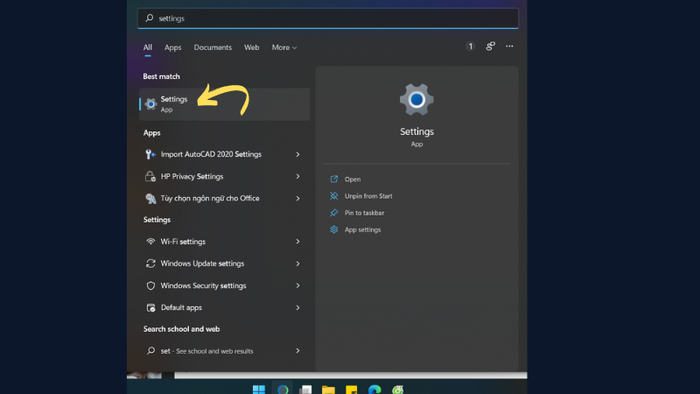
Task: Expand Import AutoCAD 2020 Settings chevron
Action: [x=298, y=154]
